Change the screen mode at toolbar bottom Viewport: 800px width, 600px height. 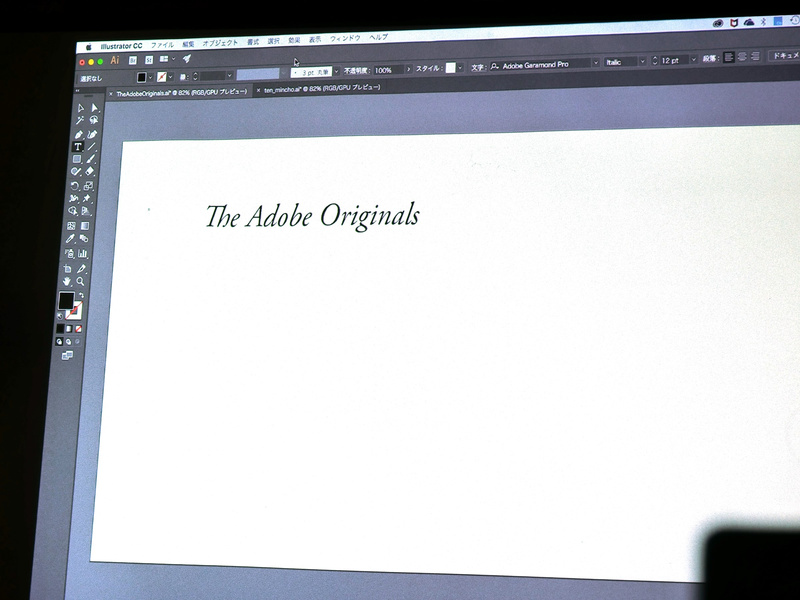click(x=67, y=355)
